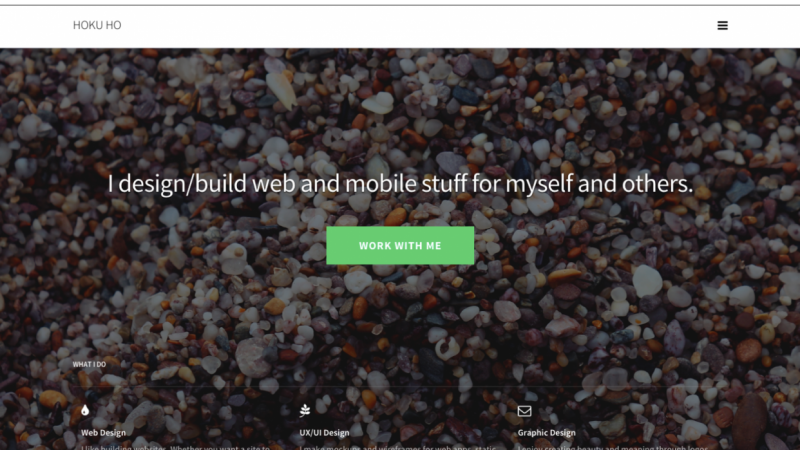Screen dimensions: 800x450
Task: Click the Web Design description about building websites
Action: click(x=175, y=447)
